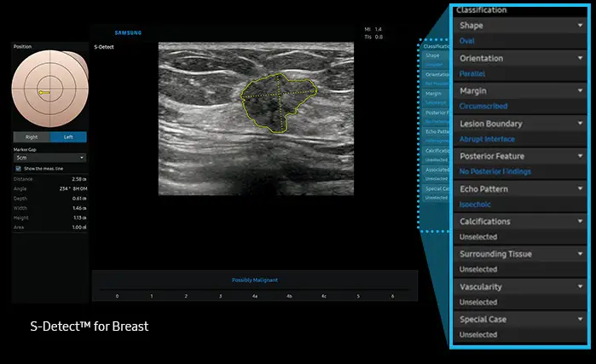The image size is (596, 364).
Task: Click the Abrupt Interface value
Action: [x=487, y=139]
